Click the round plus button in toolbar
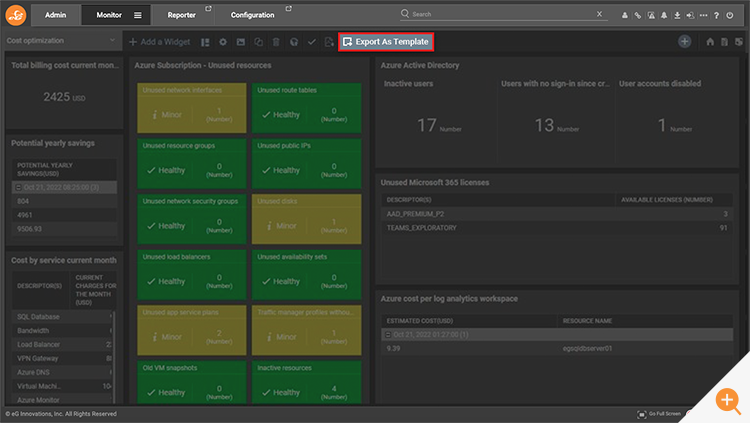The image size is (750, 423). tap(684, 42)
